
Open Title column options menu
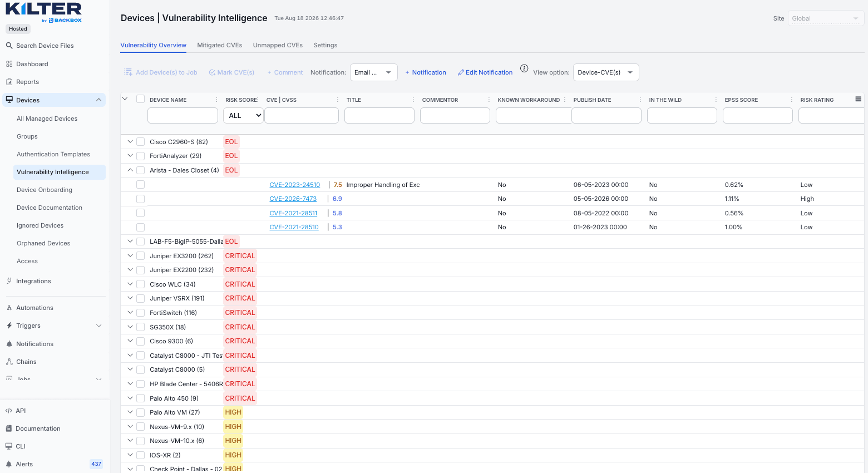click(413, 100)
